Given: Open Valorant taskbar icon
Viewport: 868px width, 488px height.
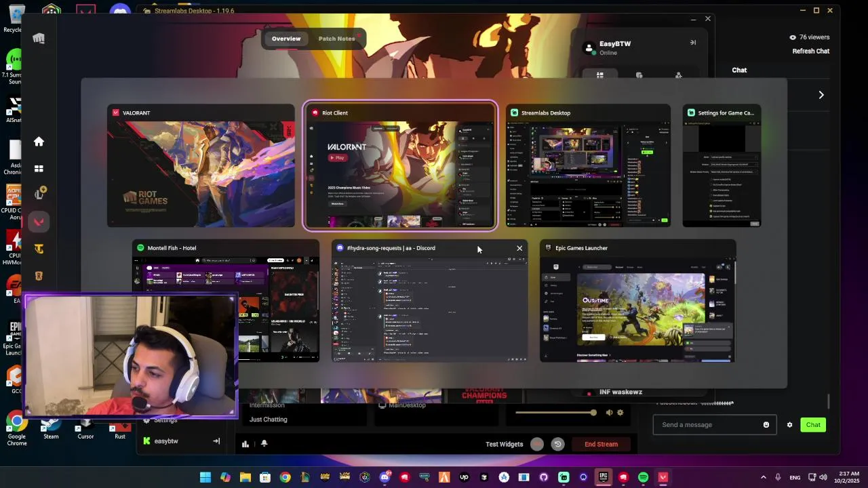Looking at the screenshot, I should (663, 477).
